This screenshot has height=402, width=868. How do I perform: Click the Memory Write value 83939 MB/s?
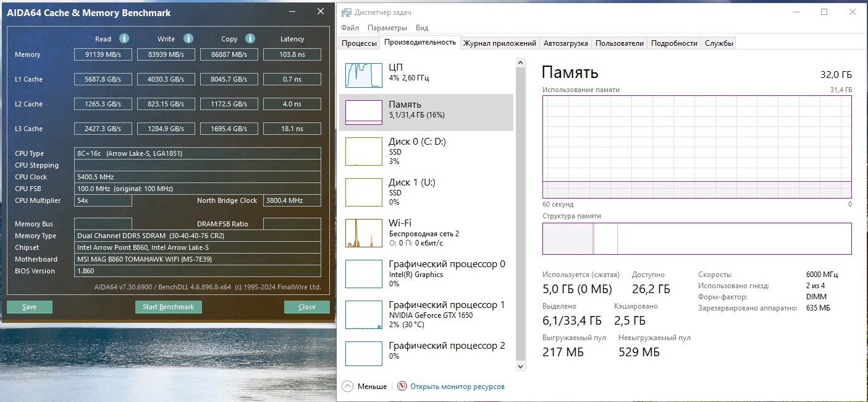166,54
